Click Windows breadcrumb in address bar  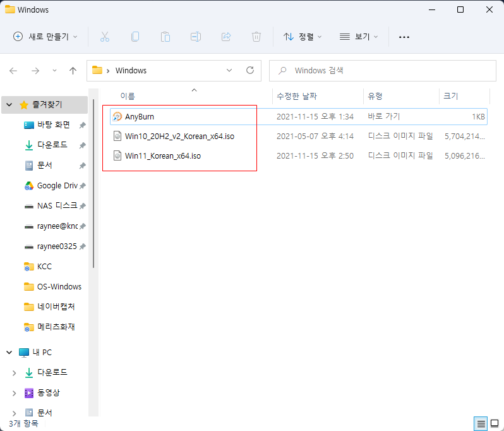click(131, 70)
